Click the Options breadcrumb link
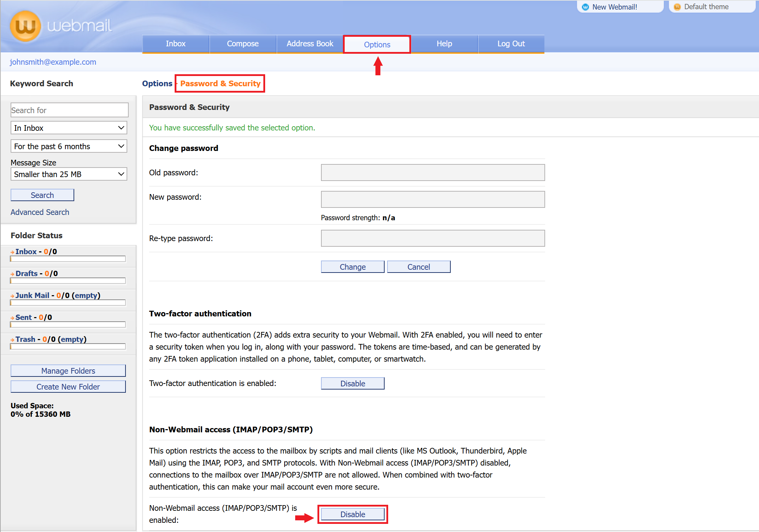This screenshot has height=532, width=759. click(x=157, y=83)
